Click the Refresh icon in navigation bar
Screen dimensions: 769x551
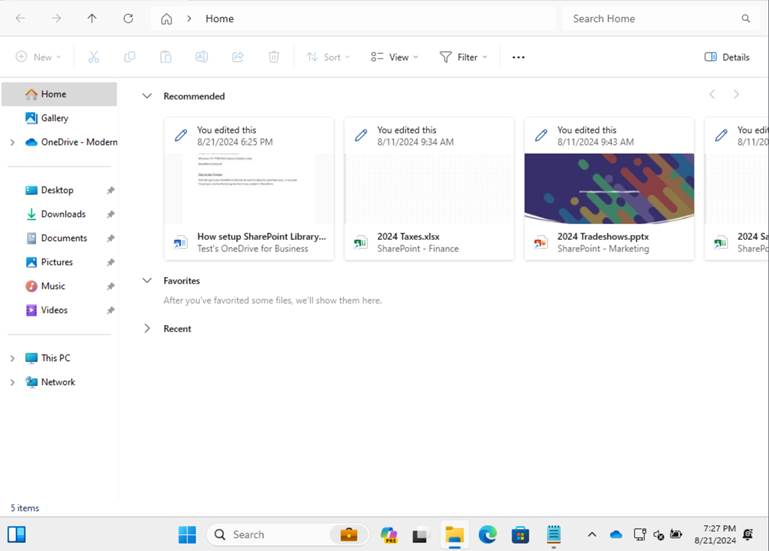[x=128, y=19]
